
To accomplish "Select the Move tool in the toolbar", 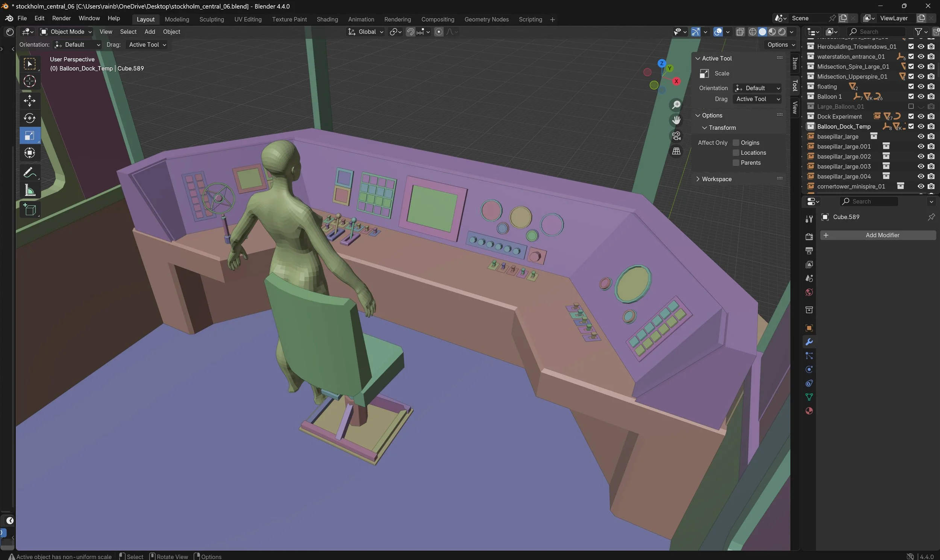I will click(29, 100).
